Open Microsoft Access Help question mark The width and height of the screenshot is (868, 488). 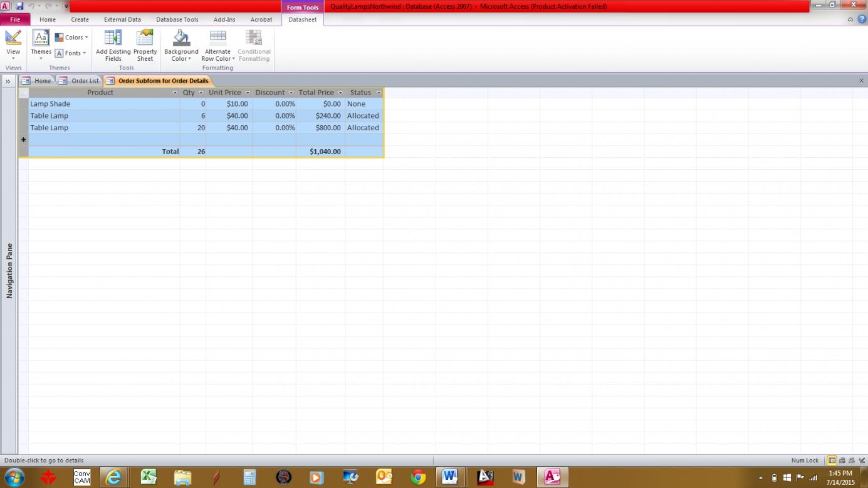[x=862, y=19]
